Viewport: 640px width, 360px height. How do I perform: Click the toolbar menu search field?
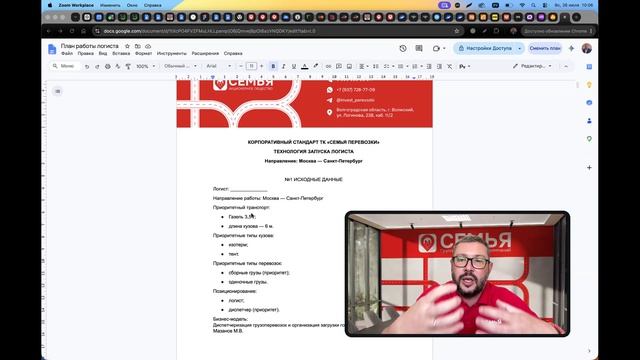(x=65, y=66)
